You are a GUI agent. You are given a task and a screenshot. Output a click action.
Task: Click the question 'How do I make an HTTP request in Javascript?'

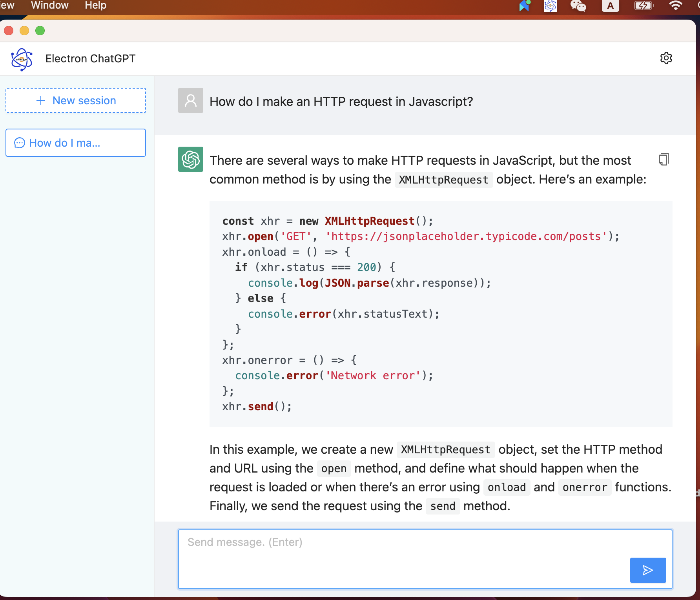341,102
